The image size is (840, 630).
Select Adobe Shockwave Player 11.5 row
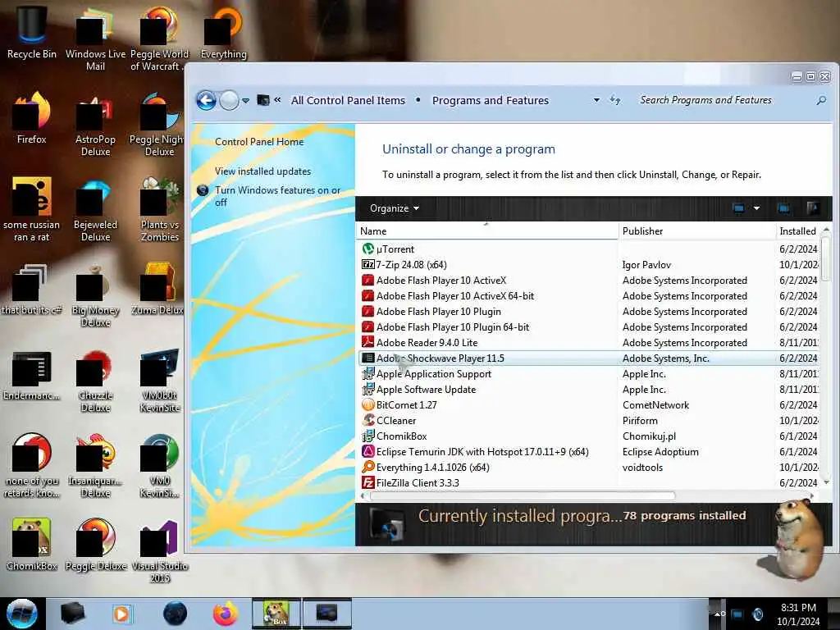(589, 358)
